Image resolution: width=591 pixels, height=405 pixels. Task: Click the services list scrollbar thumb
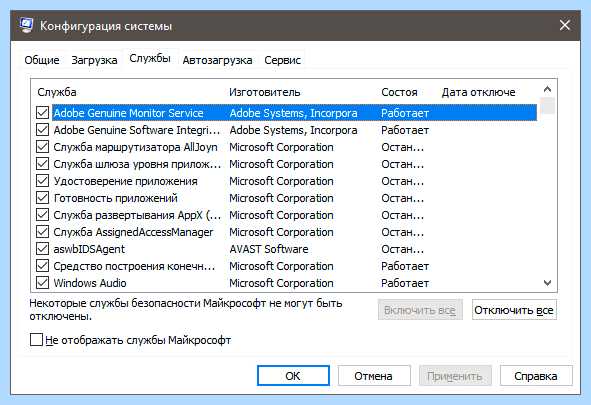[548, 105]
